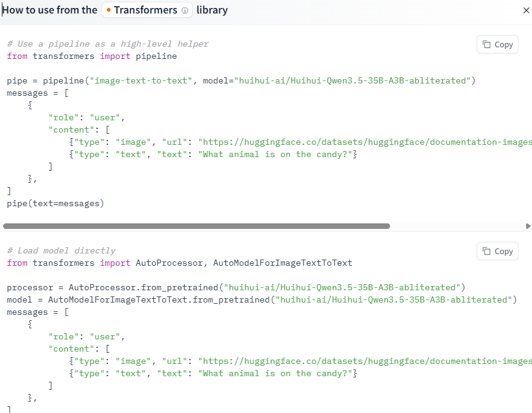Copy the Load model directly snippet

point(498,251)
